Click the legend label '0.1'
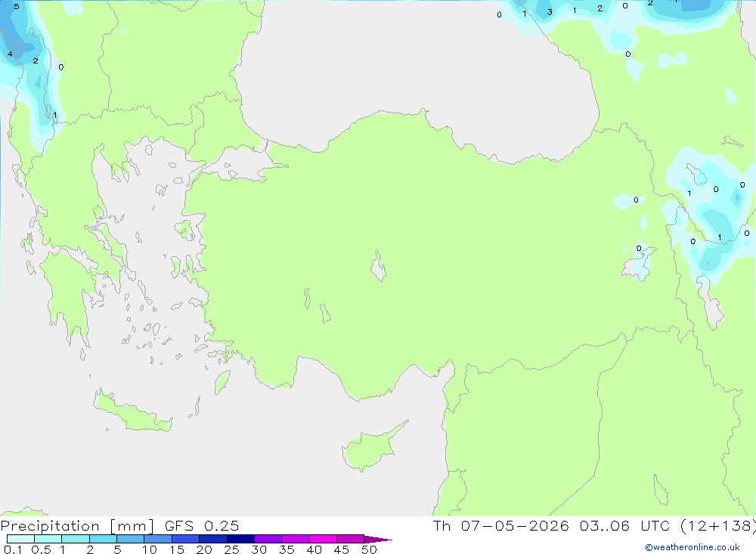 [13, 549]
